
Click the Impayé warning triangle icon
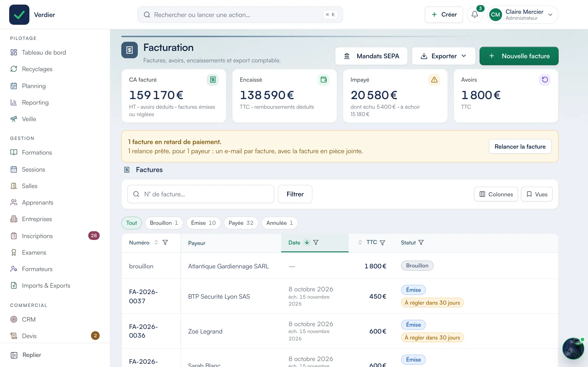click(434, 80)
